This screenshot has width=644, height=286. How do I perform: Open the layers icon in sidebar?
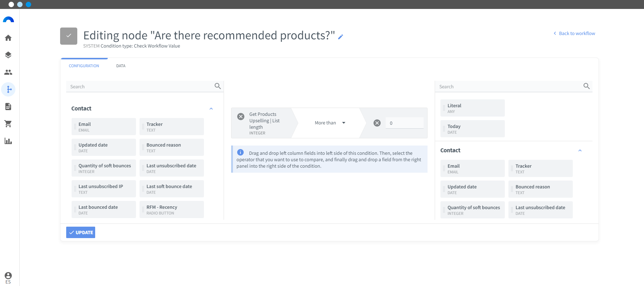tap(8, 55)
